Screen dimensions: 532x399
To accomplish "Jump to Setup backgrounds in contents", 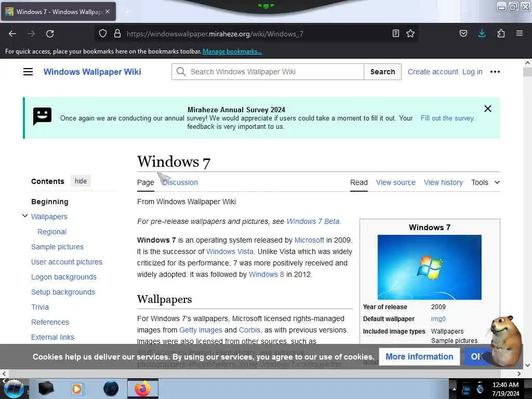I will (x=63, y=292).
